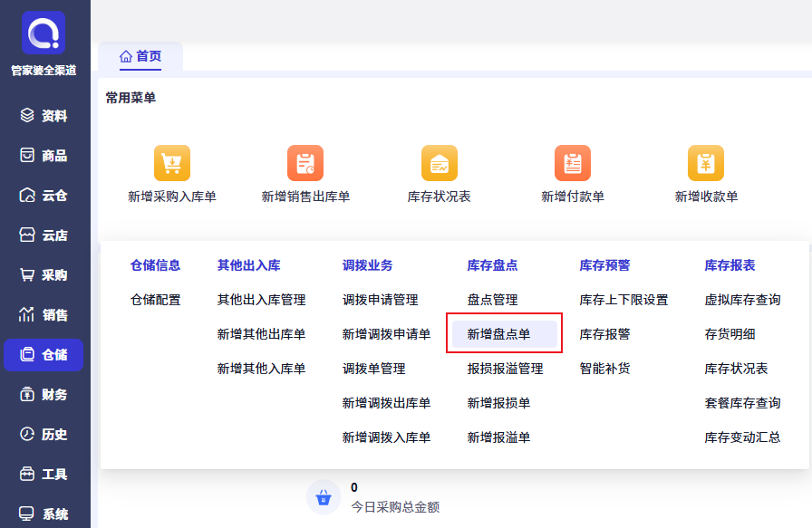Viewport: 812px width, 528px height.
Task: Open the 采购 sidebar menu
Action: tap(43, 275)
